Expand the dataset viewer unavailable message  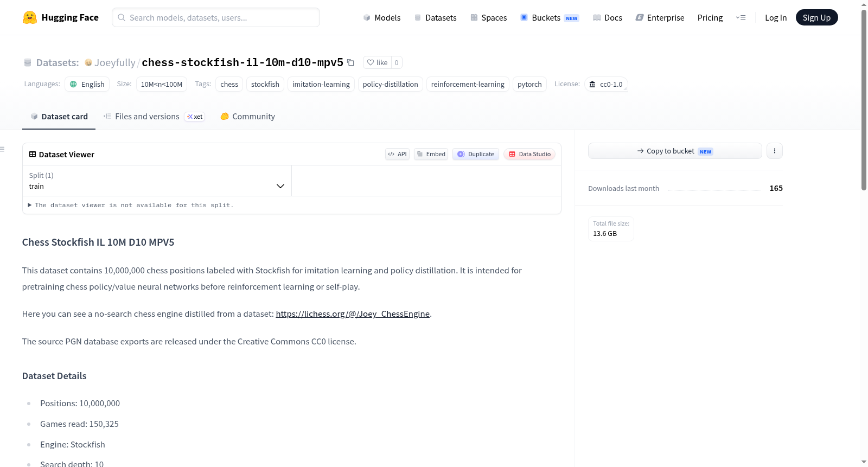point(131,205)
